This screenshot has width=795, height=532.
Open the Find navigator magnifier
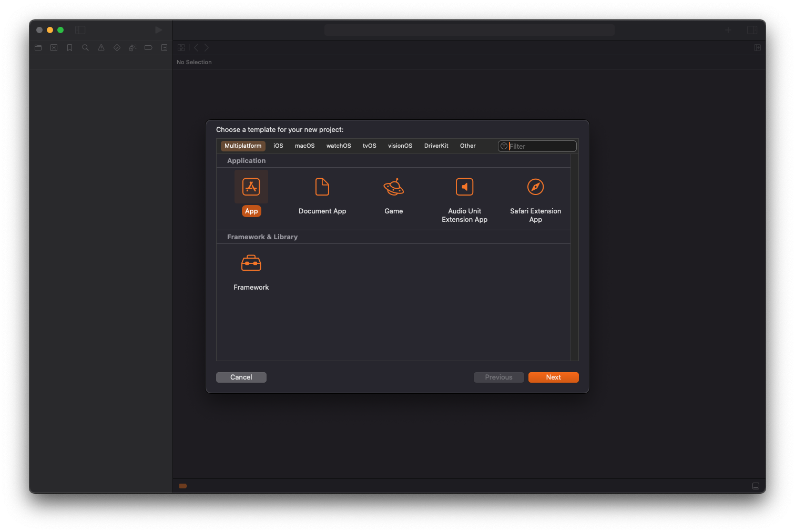(x=85, y=48)
